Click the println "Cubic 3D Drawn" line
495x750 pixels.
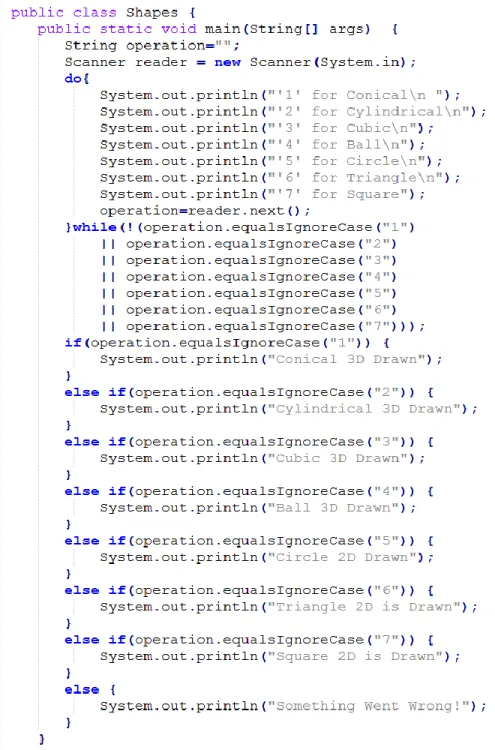pos(262,459)
